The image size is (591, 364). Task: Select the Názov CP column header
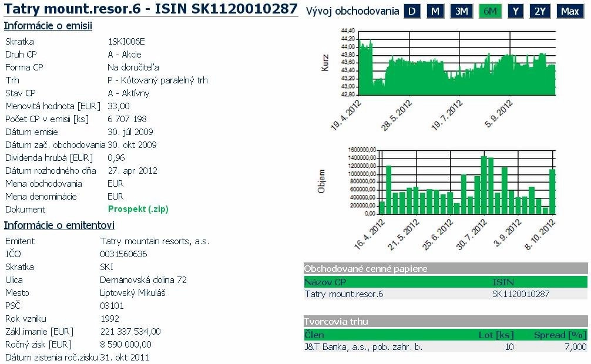(x=325, y=282)
